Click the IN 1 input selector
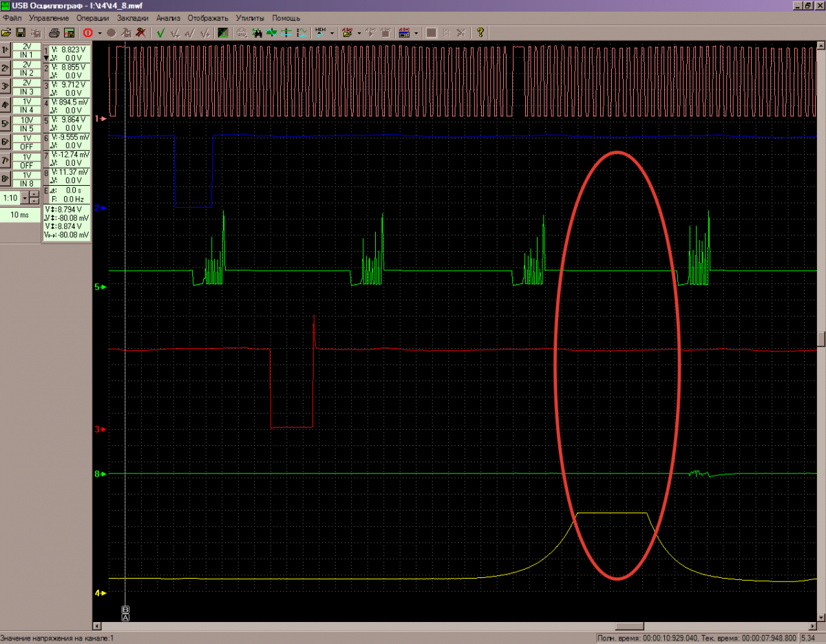Viewport: 826px width, 644px height. 27,54
